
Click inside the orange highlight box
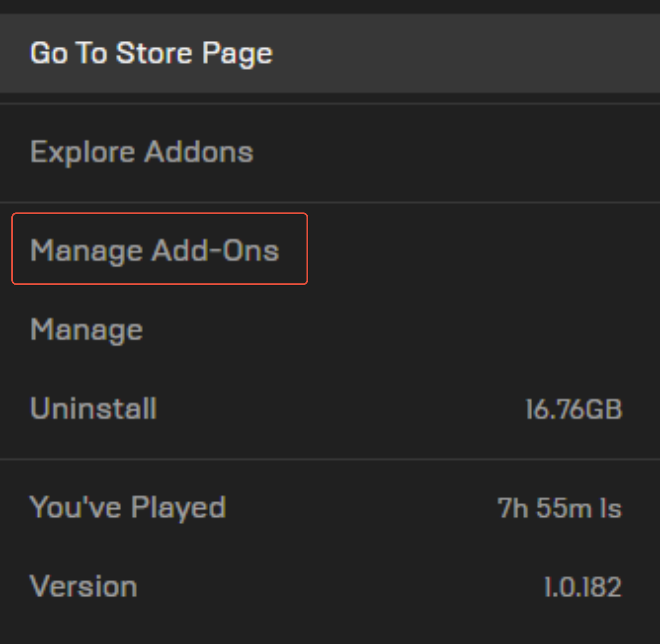point(160,249)
